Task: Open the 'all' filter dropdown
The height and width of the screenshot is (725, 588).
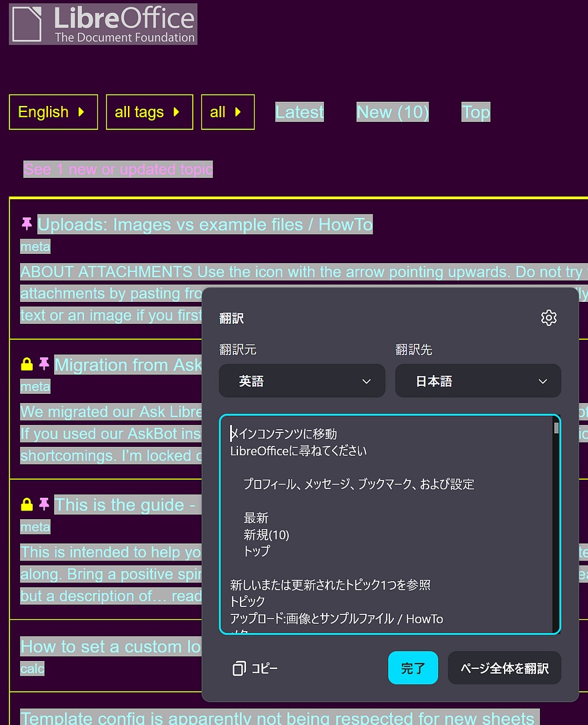Action: (227, 112)
